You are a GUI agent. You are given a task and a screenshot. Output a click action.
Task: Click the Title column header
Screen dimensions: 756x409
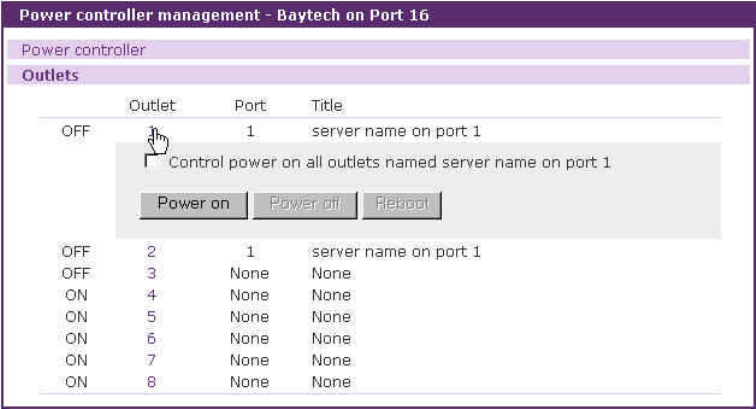coord(327,105)
